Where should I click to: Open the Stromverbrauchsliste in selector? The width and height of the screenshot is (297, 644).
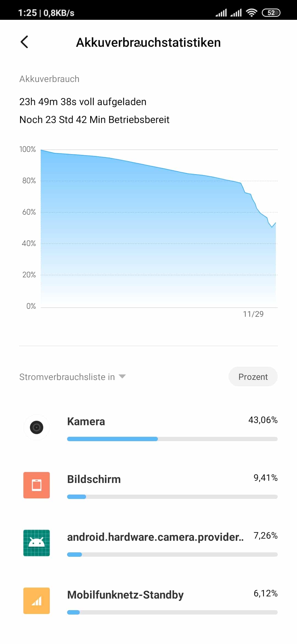[x=73, y=377]
